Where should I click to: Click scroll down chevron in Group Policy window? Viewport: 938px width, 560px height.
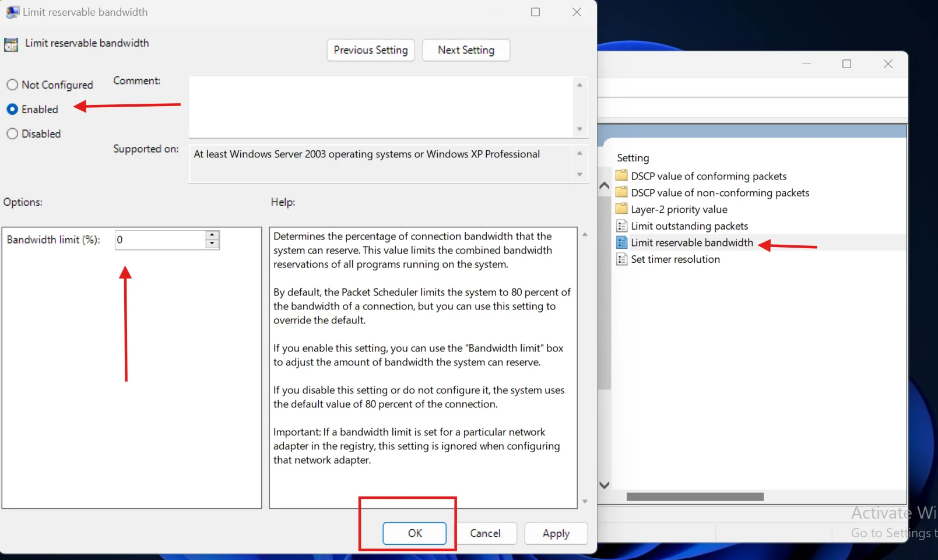pyautogui.click(x=605, y=485)
